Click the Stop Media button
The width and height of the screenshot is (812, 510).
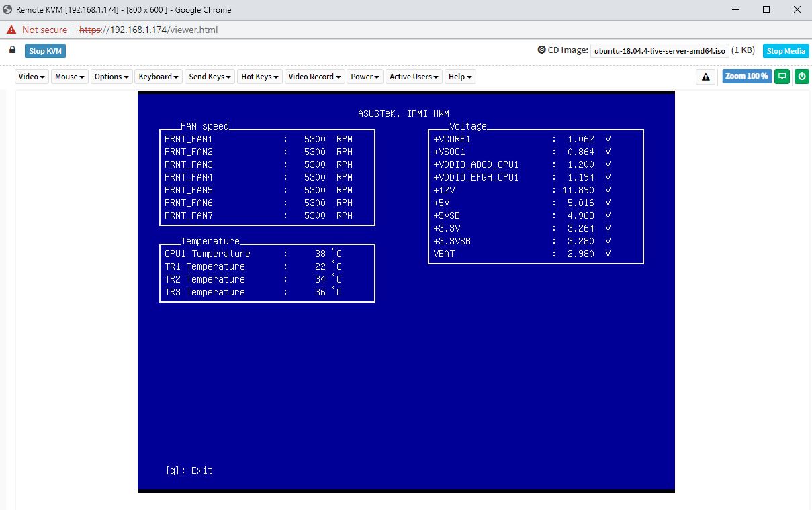[x=785, y=51]
